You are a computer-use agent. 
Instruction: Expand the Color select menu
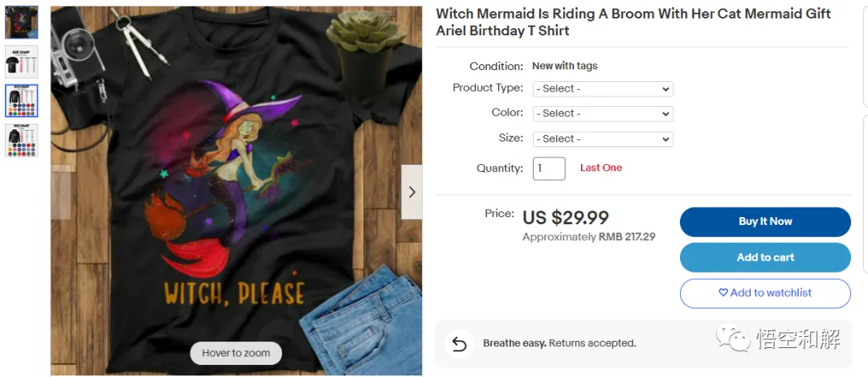tap(603, 113)
